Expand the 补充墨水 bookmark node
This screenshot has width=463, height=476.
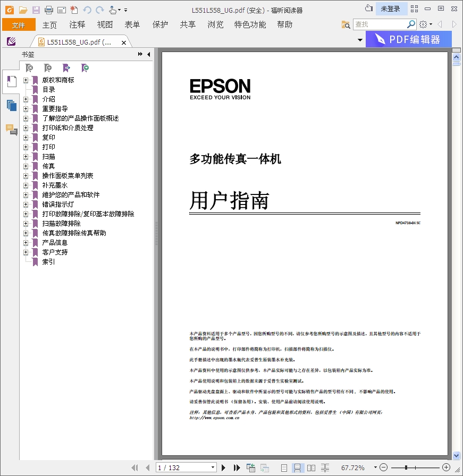coord(26,185)
